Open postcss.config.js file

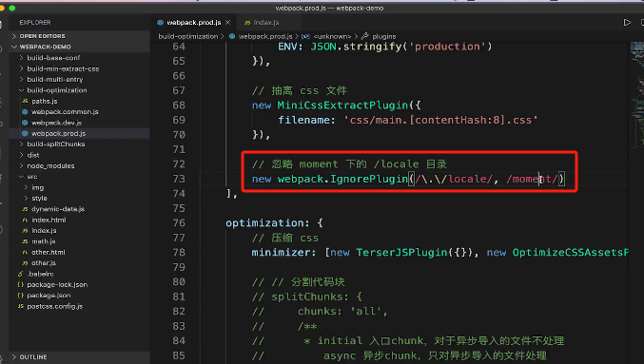[55, 306]
